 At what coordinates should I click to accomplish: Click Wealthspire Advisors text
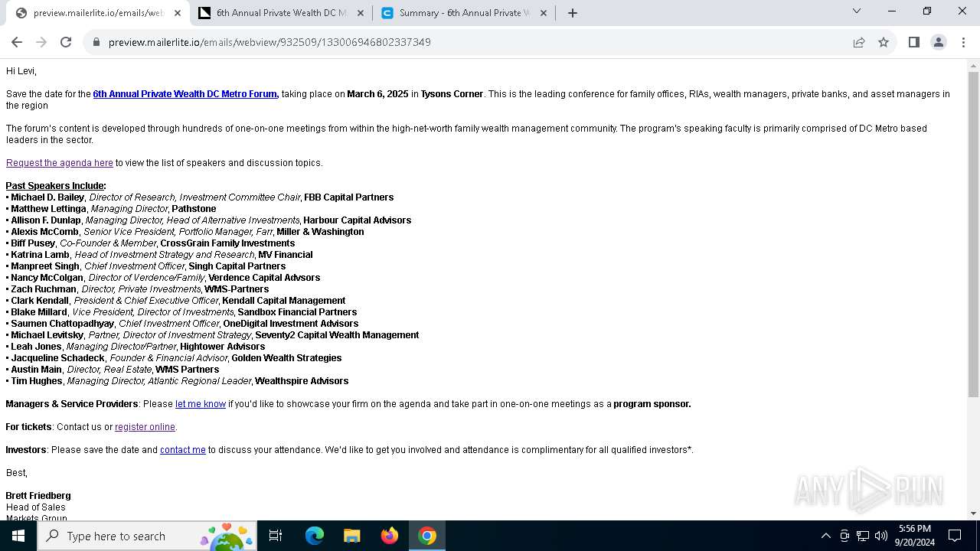tap(302, 381)
